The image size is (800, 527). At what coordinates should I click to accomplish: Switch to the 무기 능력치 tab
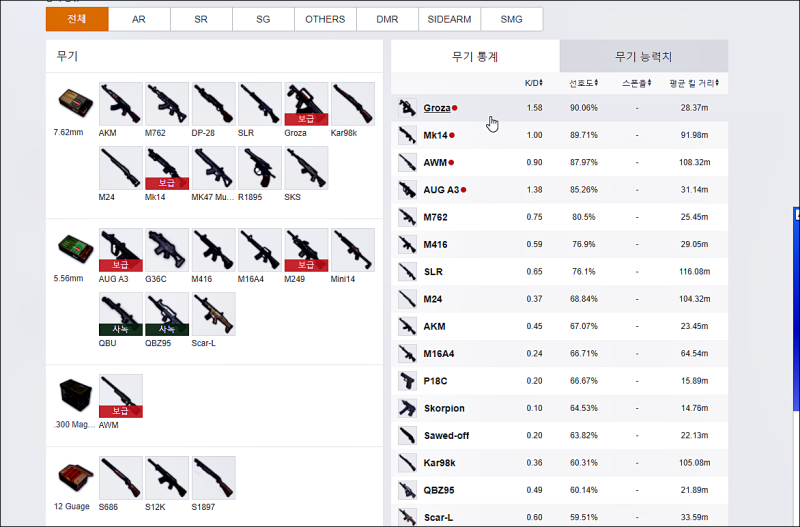click(x=644, y=56)
